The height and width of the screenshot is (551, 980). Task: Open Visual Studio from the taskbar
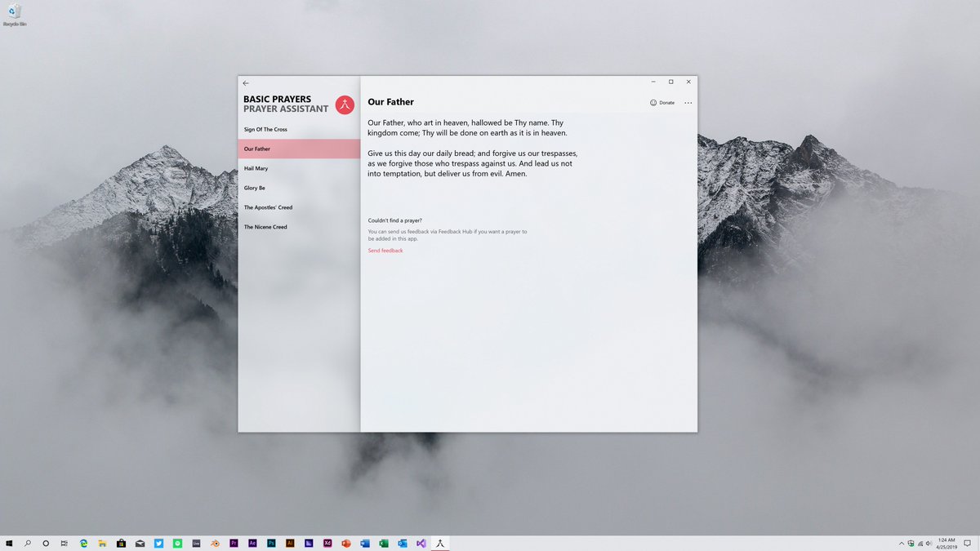tap(421, 543)
